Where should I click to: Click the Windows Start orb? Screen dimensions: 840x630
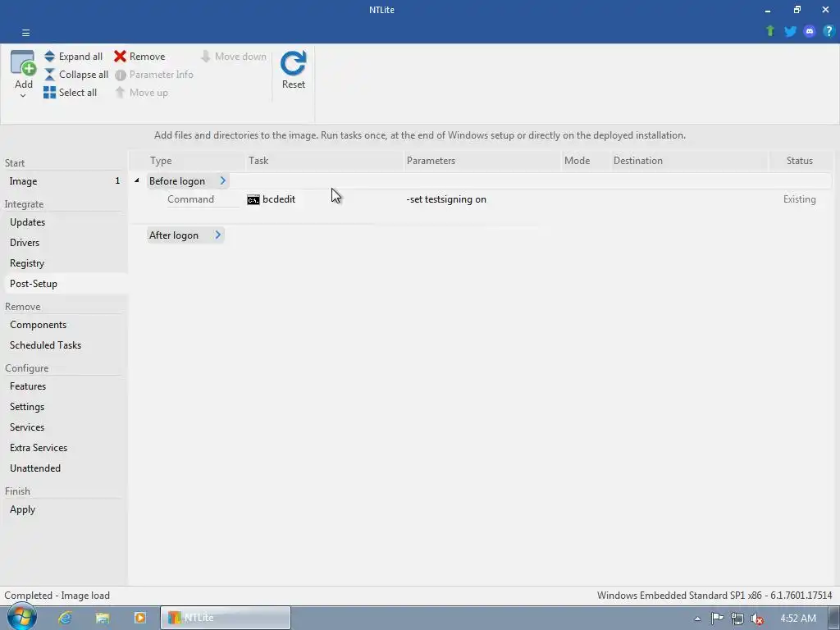[22, 618]
